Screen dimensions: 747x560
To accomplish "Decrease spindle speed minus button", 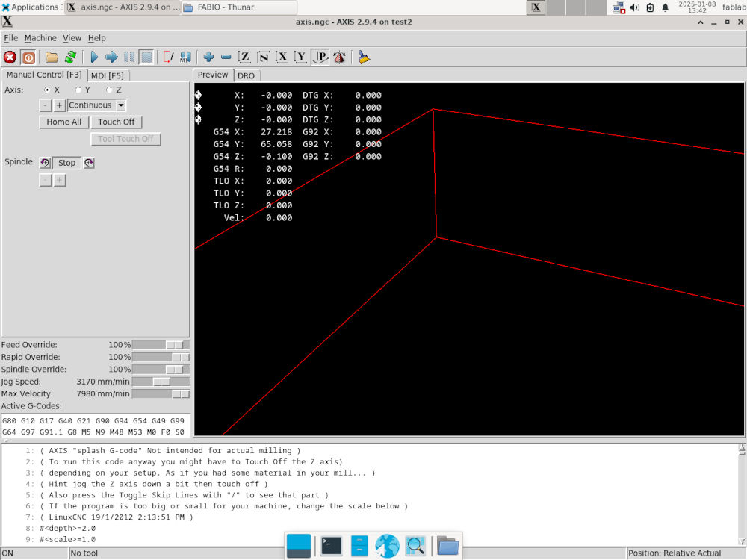I will tap(46, 180).
